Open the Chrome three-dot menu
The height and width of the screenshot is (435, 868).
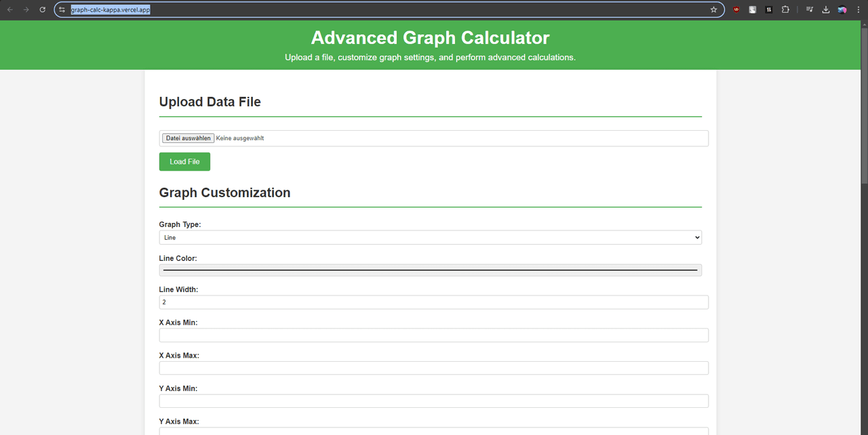pyautogui.click(x=858, y=9)
